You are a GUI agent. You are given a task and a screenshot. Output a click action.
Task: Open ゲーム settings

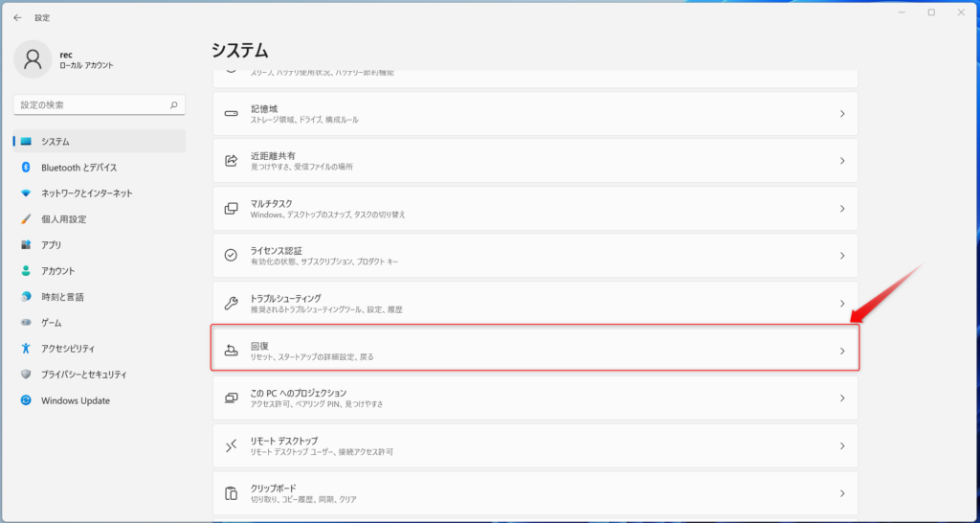click(100, 323)
